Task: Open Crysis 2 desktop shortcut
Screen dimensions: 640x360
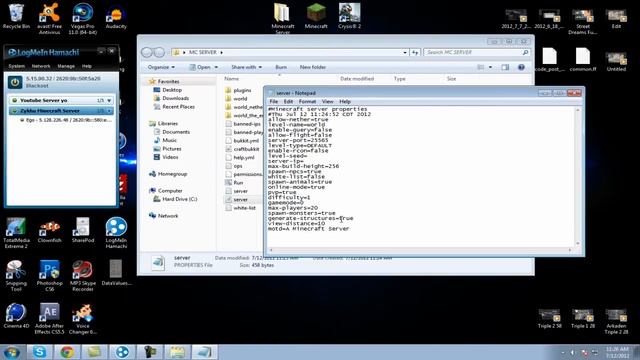Action: coord(349,16)
